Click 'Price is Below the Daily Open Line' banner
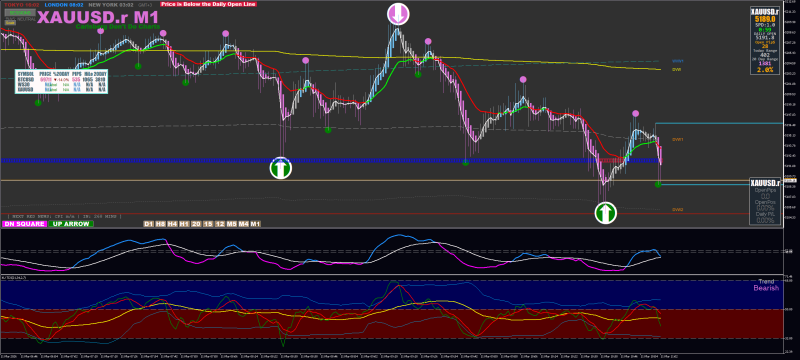800x360 pixels. [209, 4]
